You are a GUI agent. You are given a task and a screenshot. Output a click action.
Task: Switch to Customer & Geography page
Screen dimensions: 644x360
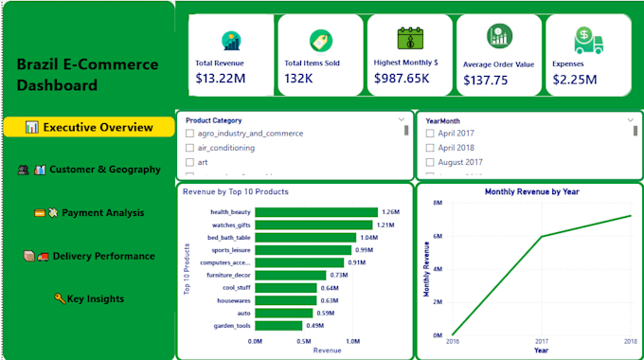click(89, 170)
